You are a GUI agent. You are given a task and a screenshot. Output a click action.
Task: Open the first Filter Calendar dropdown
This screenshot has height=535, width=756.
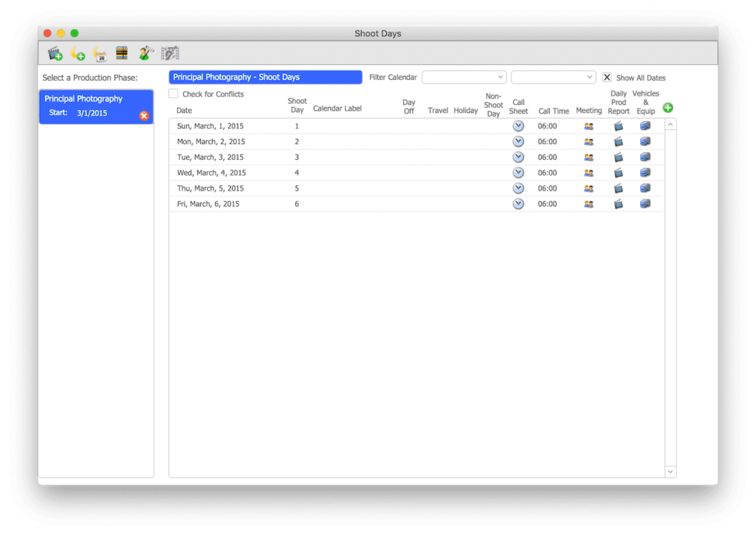tap(464, 77)
